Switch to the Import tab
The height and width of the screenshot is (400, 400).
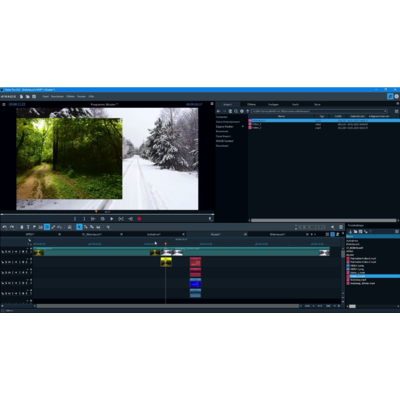[x=228, y=104]
